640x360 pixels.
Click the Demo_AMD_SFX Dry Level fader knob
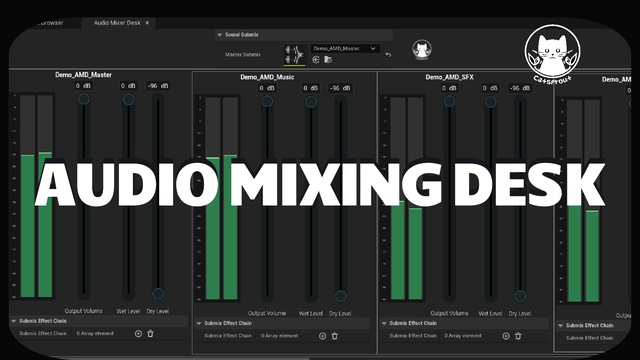pyautogui.click(x=520, y=296)
